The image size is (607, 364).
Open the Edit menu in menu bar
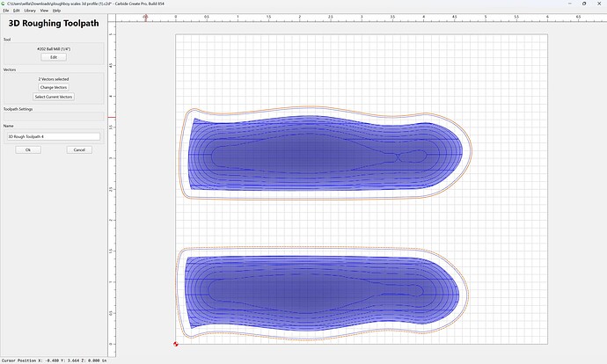click(x=16, y=11)
